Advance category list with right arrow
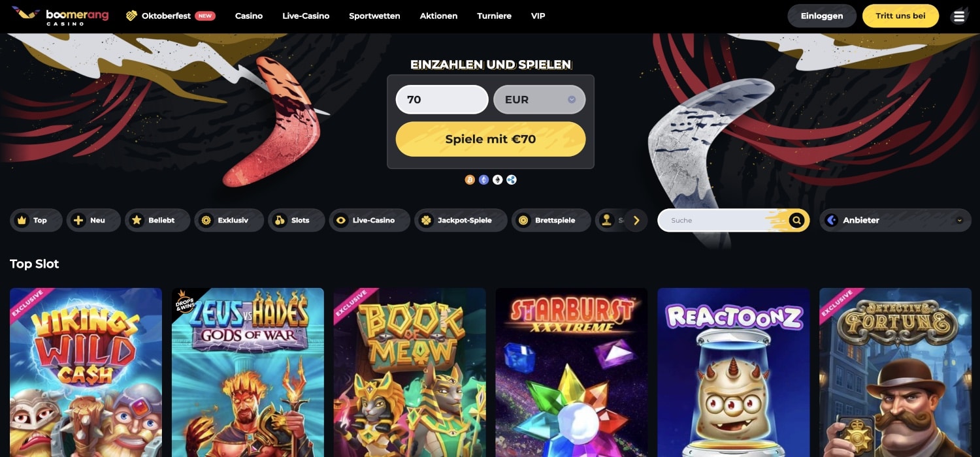 pos(636,221)
